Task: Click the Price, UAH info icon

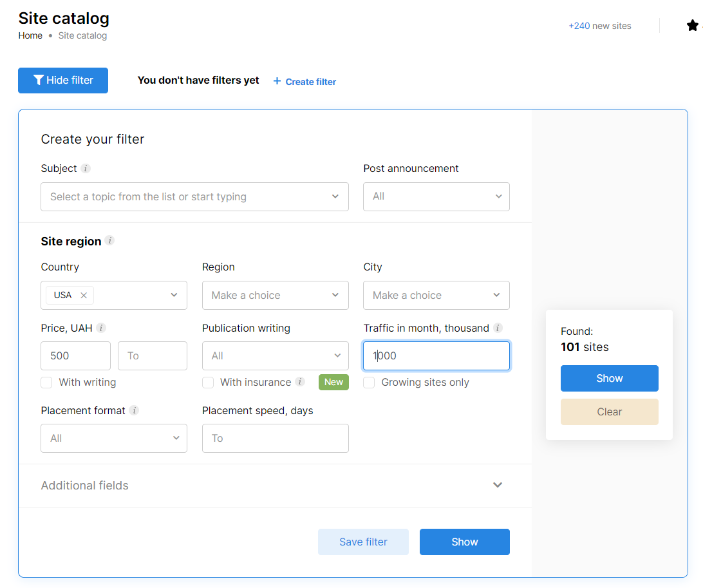Action: coord(102,328)
